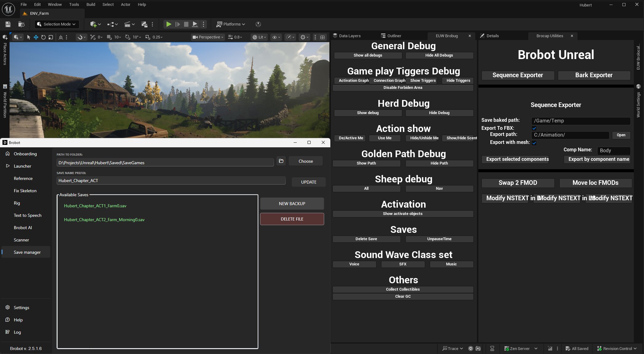The height and width of the screenshot is (354, 644).
Task: Click the folder browse icon beside path field
Action: point(281,161)
